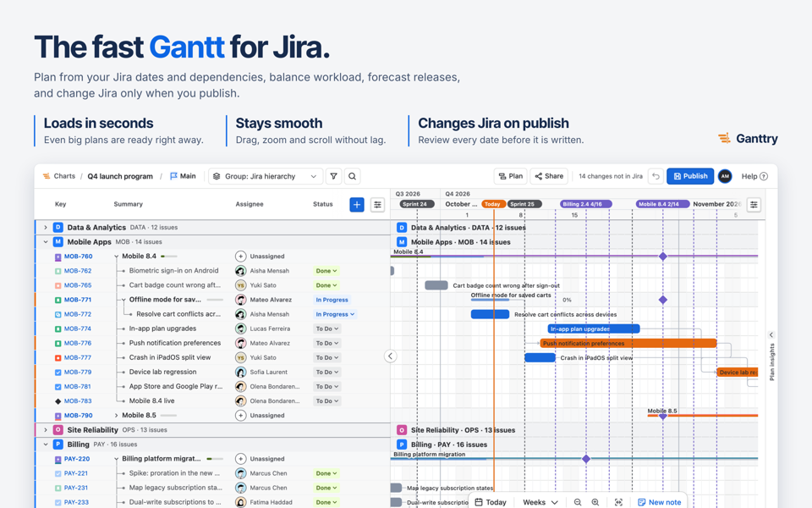
Task: Open the filter funnel icon
Action: pos(333,176)
